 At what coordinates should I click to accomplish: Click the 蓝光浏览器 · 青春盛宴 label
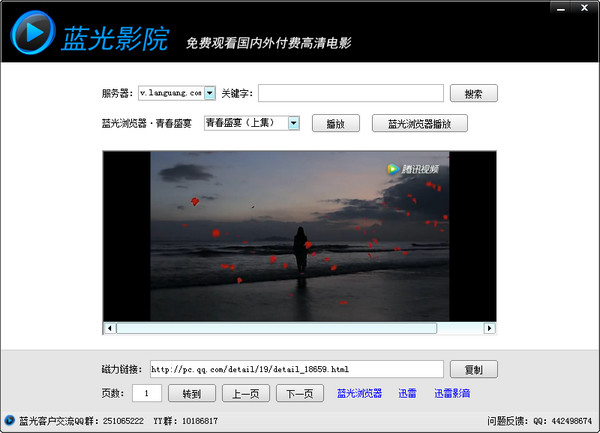pyautogui.click(x=147, y=123)
